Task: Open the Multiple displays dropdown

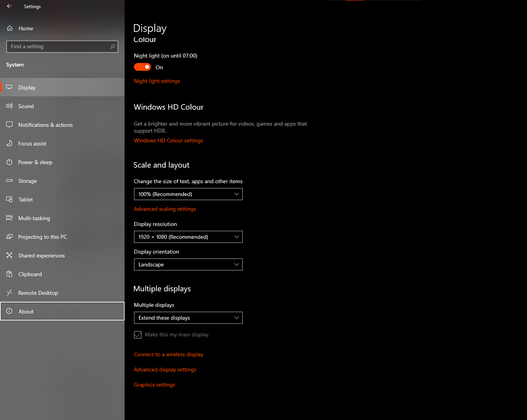Action: pos(188,318)
